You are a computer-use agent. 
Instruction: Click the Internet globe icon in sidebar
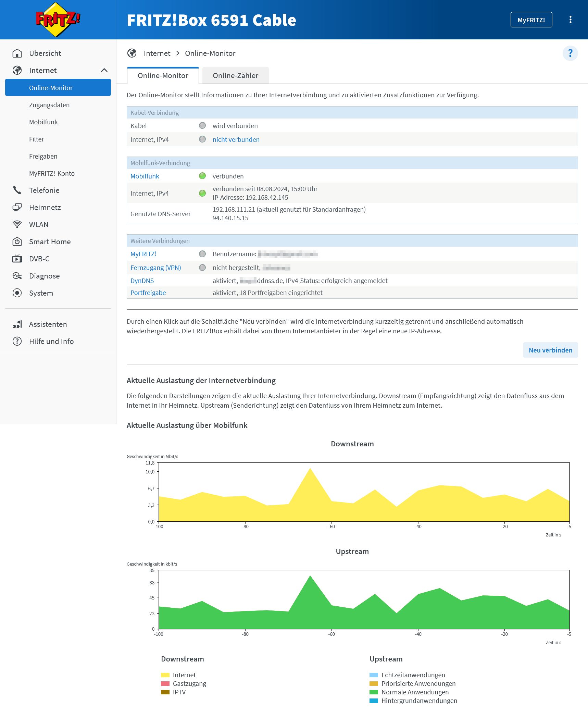[x=17, y=70]
